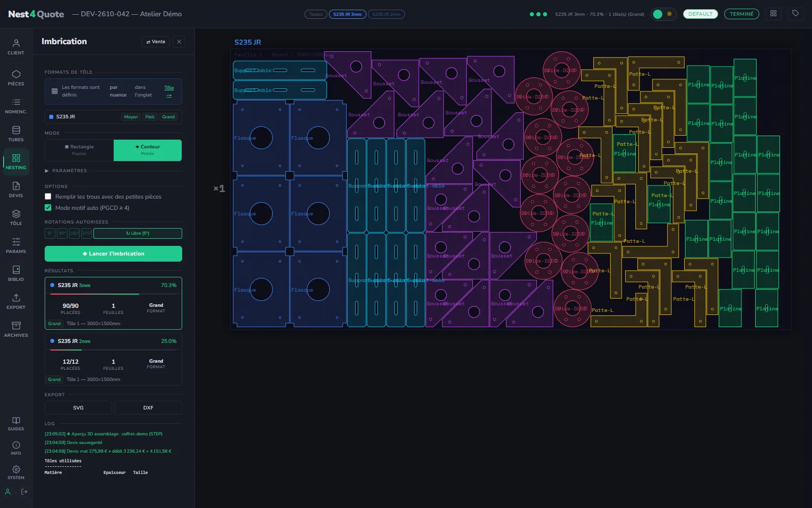Toggle the Libre (5°) rotation option

[138, 234]
